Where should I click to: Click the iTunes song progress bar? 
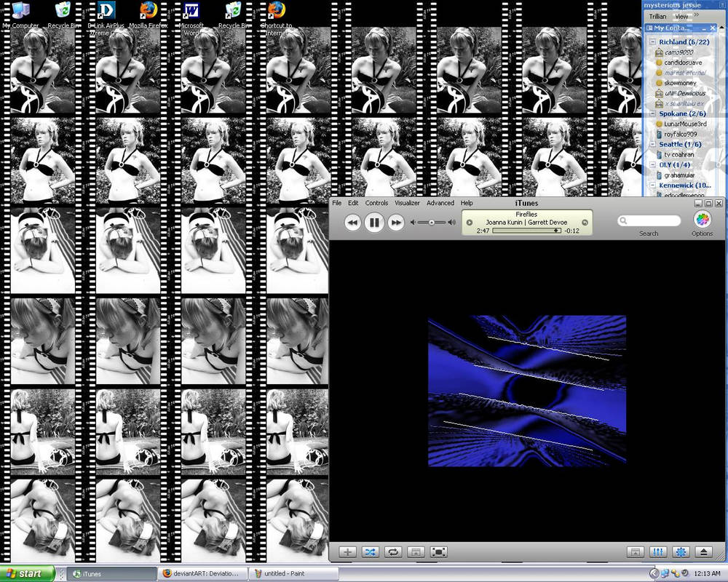(x=526, y=230)
